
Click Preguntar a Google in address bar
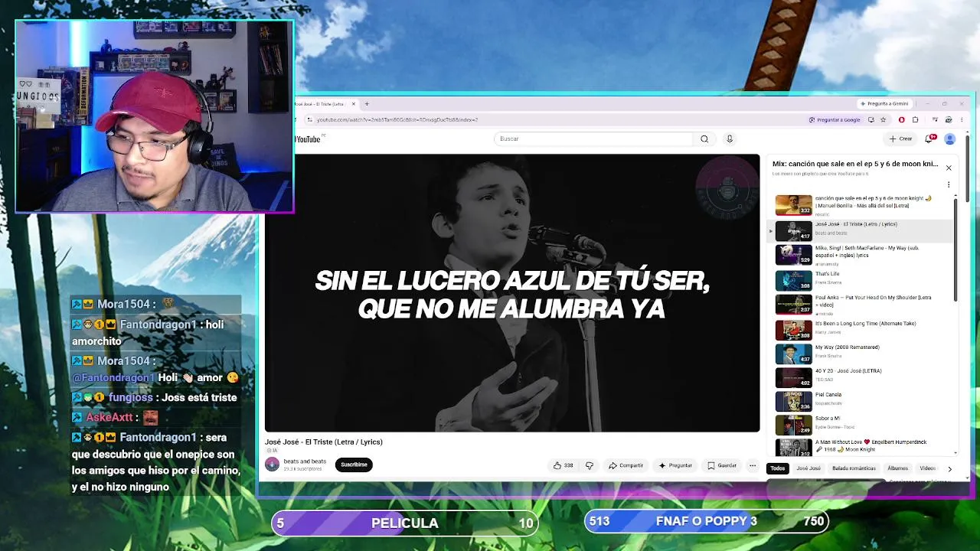[835, 119]
